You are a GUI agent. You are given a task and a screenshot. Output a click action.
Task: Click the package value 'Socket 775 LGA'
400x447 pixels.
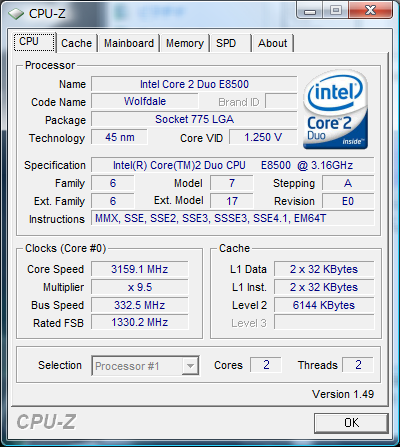194,119
